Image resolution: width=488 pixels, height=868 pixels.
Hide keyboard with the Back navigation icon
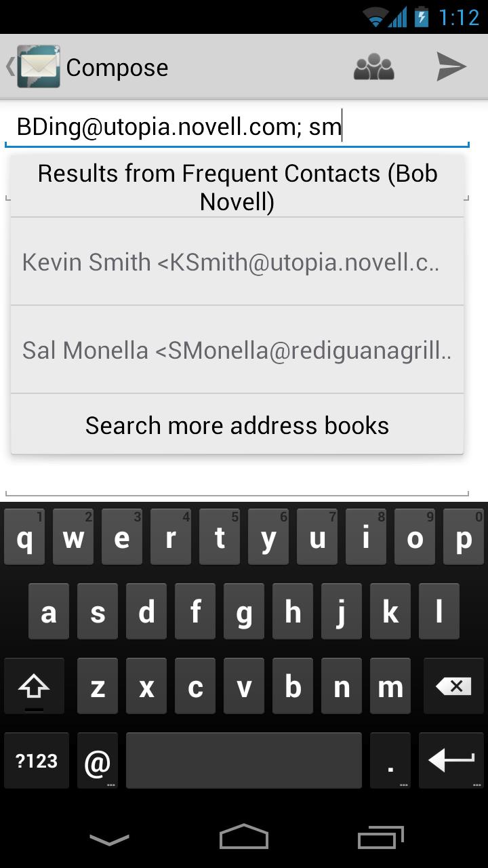click(x=109, y=840)
